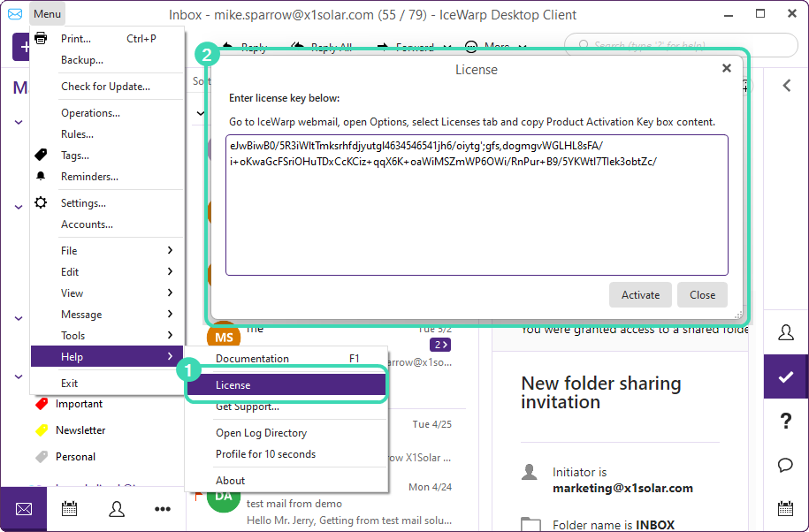Open the help question mark icon
Screen dimensions: 809x532
[786, 422]
